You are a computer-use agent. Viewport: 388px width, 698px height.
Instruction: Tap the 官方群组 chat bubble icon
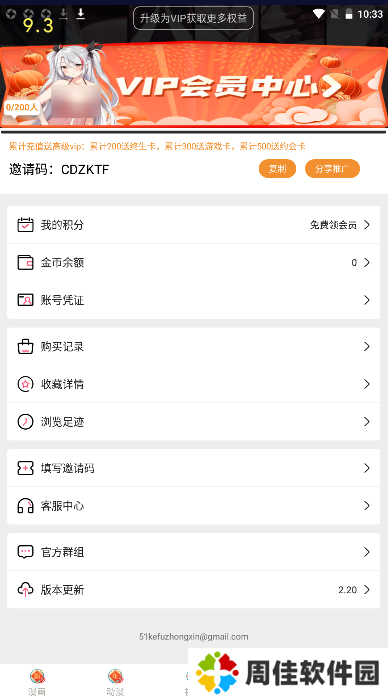(25, 552)
